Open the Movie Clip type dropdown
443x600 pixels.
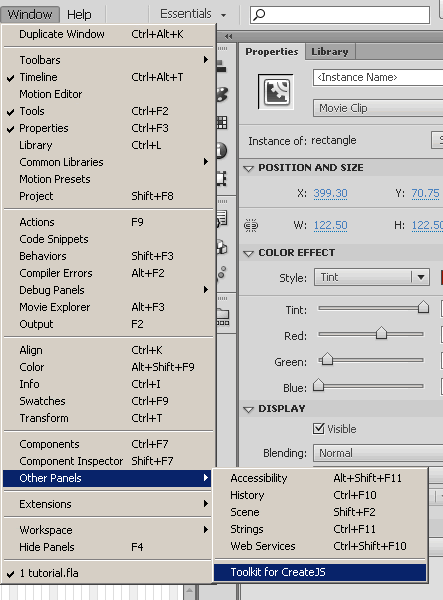(x=378, y=108)
